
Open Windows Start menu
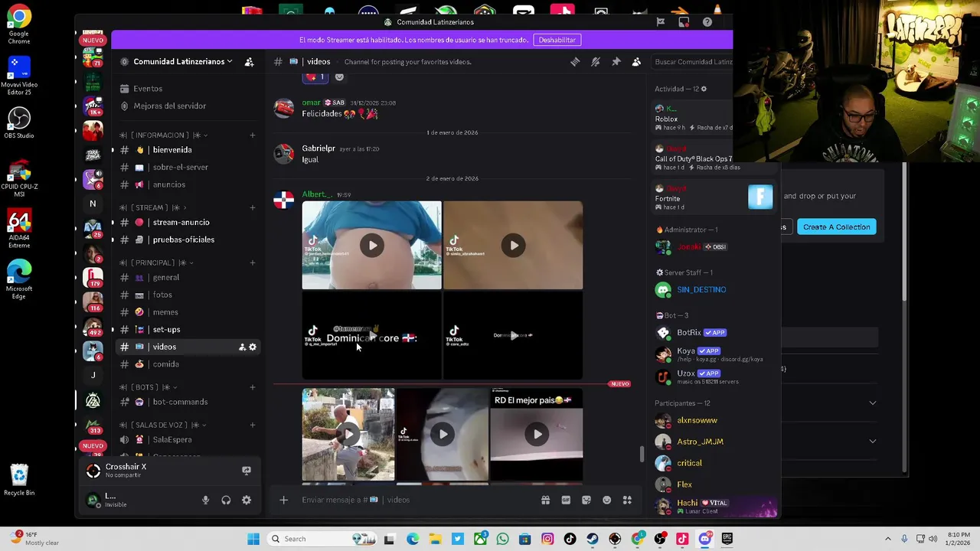pos(253,539)
